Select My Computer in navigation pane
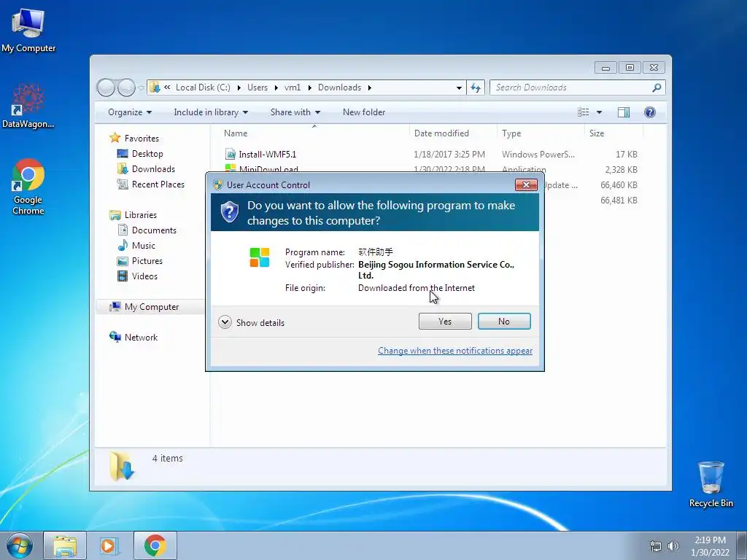 [x=152, y=307]
